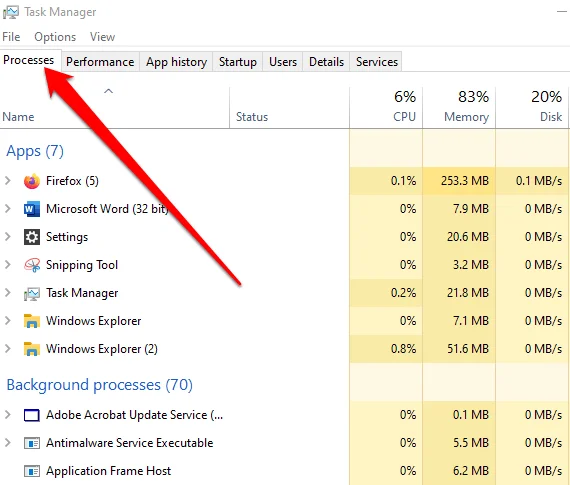The width and height of the screenshot is (570, 485).
Task: Select Adobe Acrobat Update Service name
Action: pos(135,415)
